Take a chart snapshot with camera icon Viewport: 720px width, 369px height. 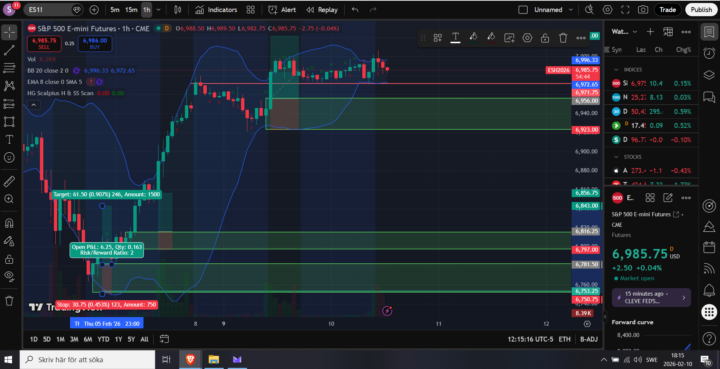click(x=643, y=10)
